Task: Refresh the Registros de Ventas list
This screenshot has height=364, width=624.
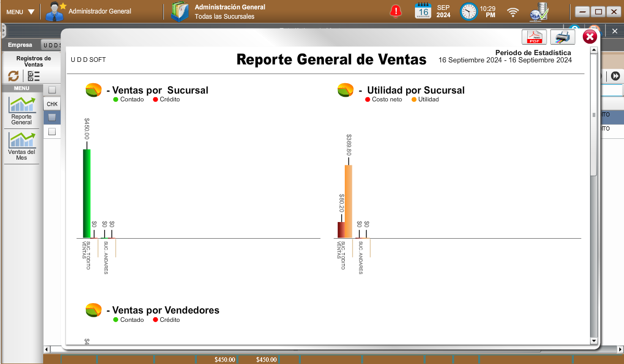Action: [14, 76]
